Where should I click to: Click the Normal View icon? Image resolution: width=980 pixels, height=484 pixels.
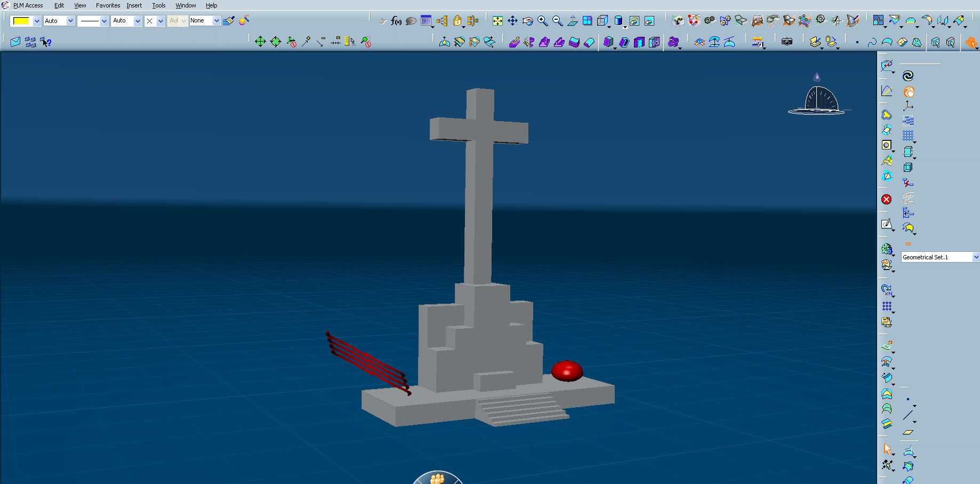(x=573, y=21)
